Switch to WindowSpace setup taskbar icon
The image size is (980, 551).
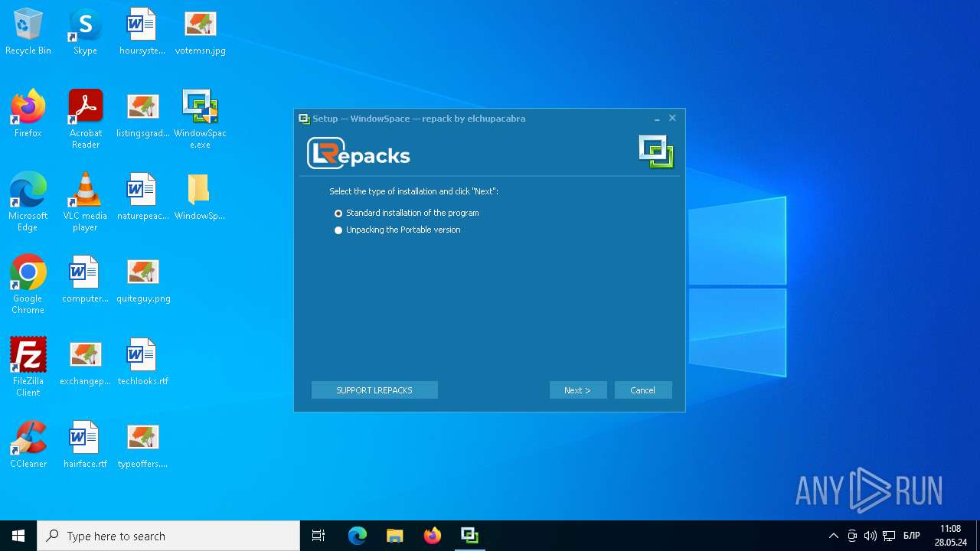click(469, 536)
